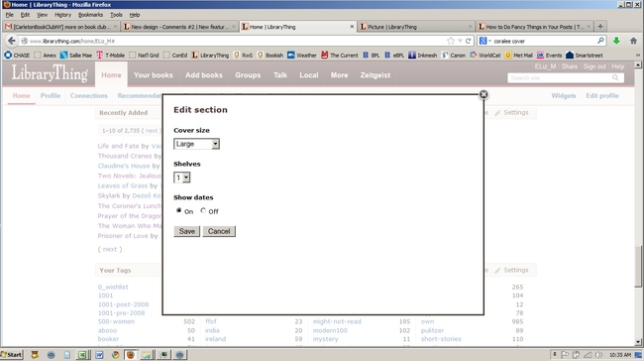The image size is (644, 361).
Task: Open the Sallie Mae bookmark
Action: pyautogui.click(x=76, y=56)
